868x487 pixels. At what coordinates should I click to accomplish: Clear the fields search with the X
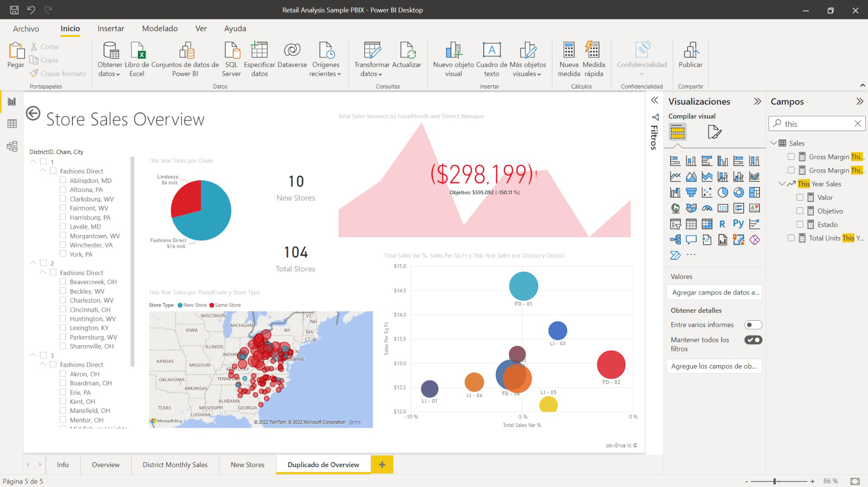(x=858, y=123)
